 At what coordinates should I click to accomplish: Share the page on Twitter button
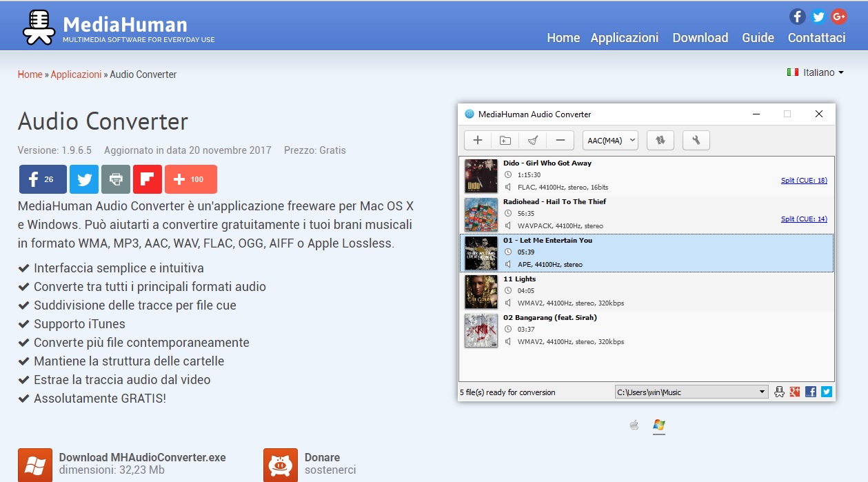point(84,179)
